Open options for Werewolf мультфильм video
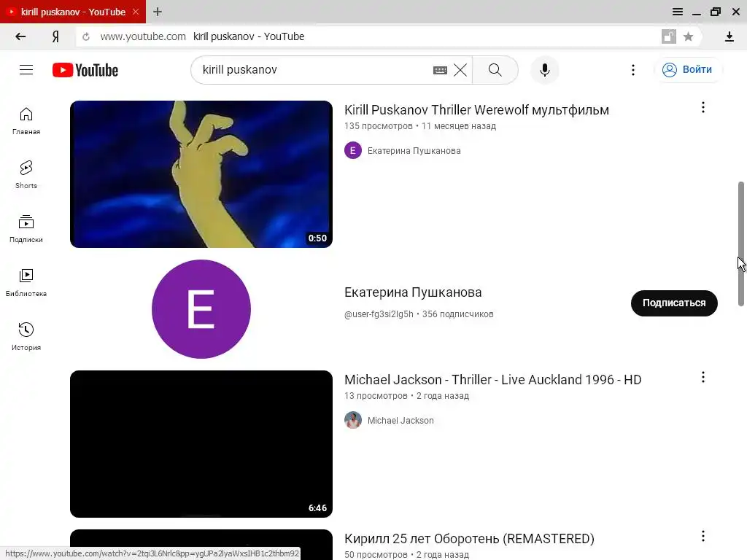 [x=703, y=108]
